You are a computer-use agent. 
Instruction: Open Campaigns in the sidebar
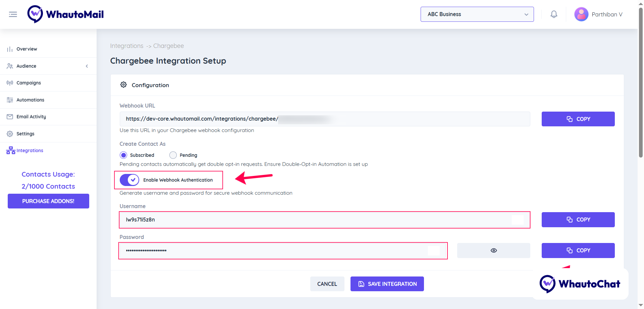29,83
